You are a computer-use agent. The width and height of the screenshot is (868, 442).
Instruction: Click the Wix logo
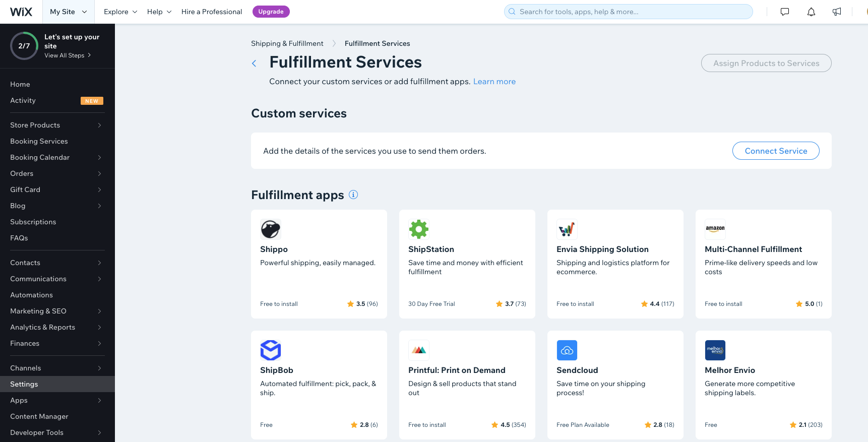click(21, 12)
